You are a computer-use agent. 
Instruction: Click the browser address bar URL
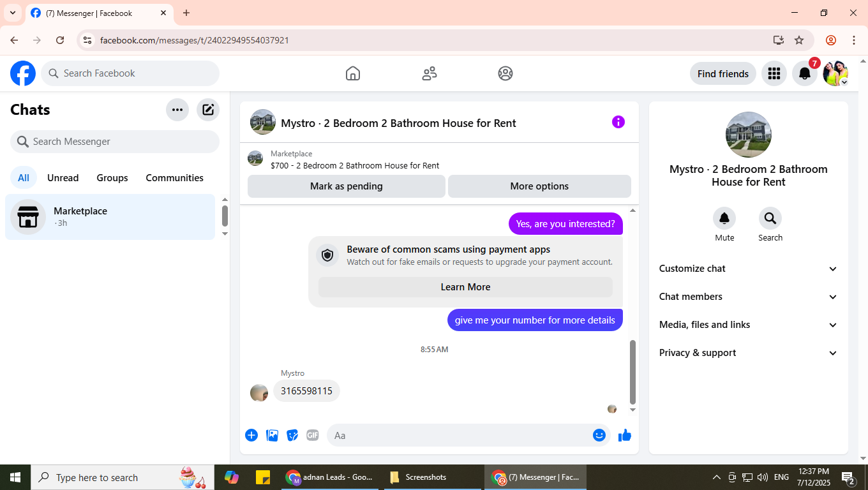[x=195, y=40]
